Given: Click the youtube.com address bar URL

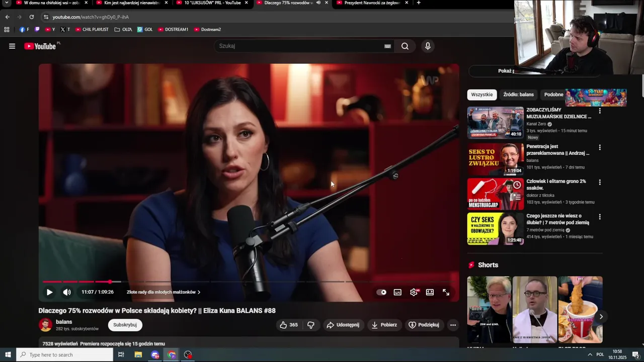Looking at the screenshot, I should (x=91, y=17).
